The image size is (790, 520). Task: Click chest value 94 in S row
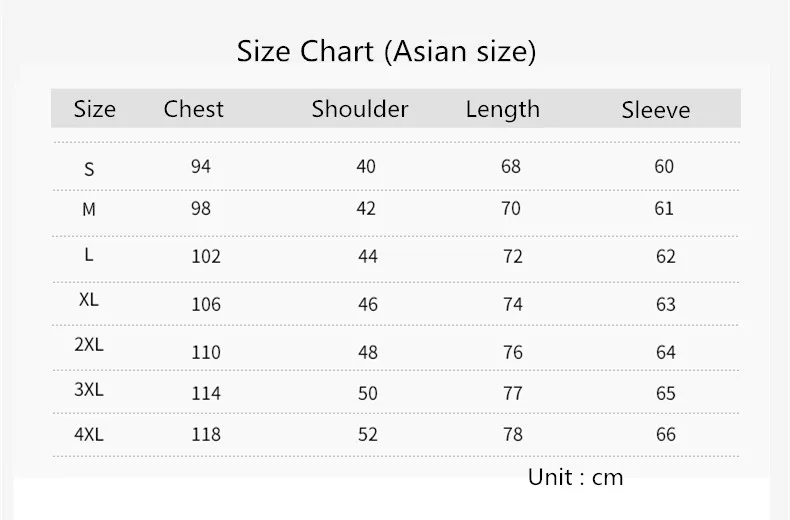pyautogui.click(x=201, y=166)
